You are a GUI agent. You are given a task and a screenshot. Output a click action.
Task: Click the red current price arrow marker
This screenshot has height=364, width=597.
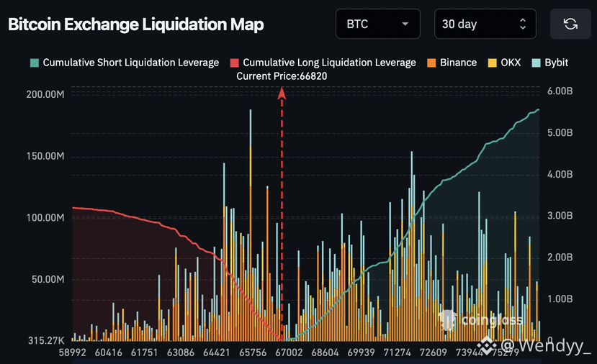coord(282,92)
